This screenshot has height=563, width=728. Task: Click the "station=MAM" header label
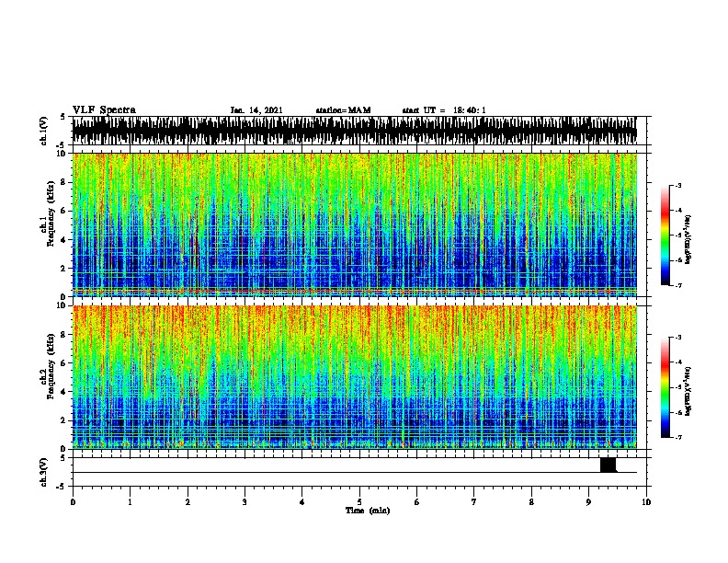(x=343, y=110)
